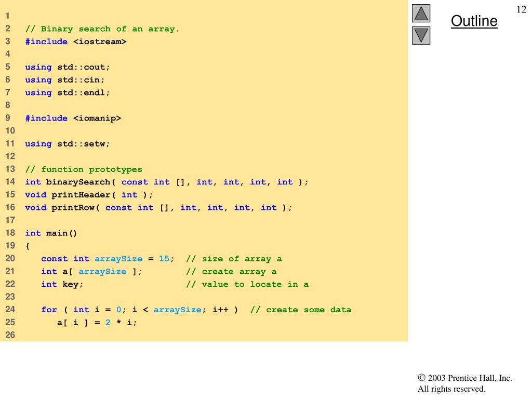This screenshot has width=532, height=399.
Task: Click the Prentice Hall copyright text
Action: pos(465,383)
